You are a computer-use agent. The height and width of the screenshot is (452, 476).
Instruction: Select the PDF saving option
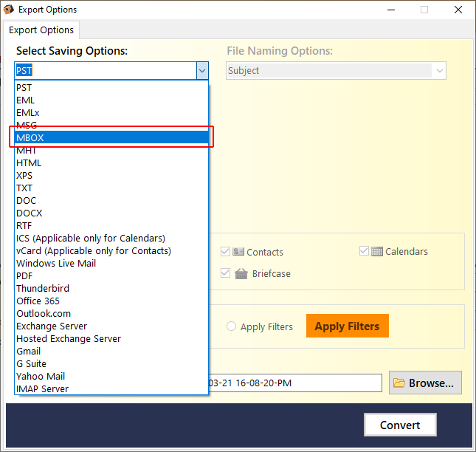tap(111, 275)
